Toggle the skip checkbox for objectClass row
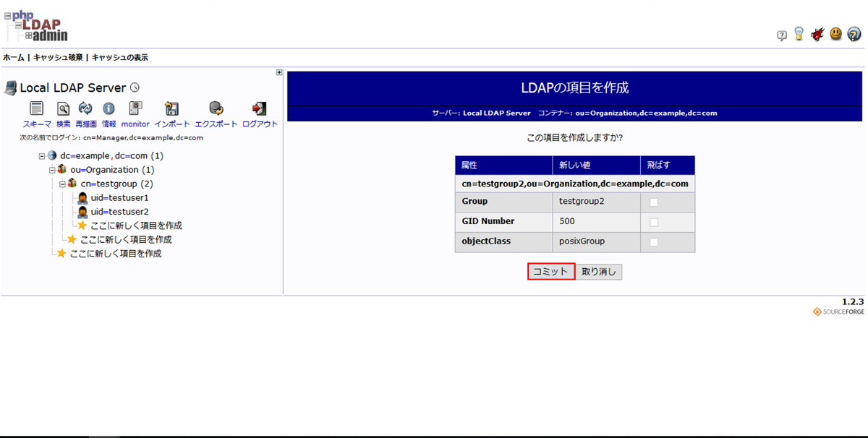868x438 pixels. [654, 242]
